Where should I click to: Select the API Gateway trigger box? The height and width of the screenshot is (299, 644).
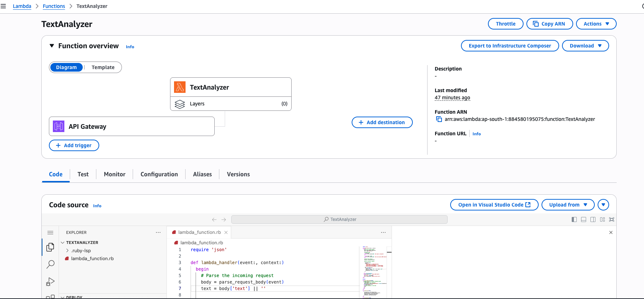click(x=132, y=126)
